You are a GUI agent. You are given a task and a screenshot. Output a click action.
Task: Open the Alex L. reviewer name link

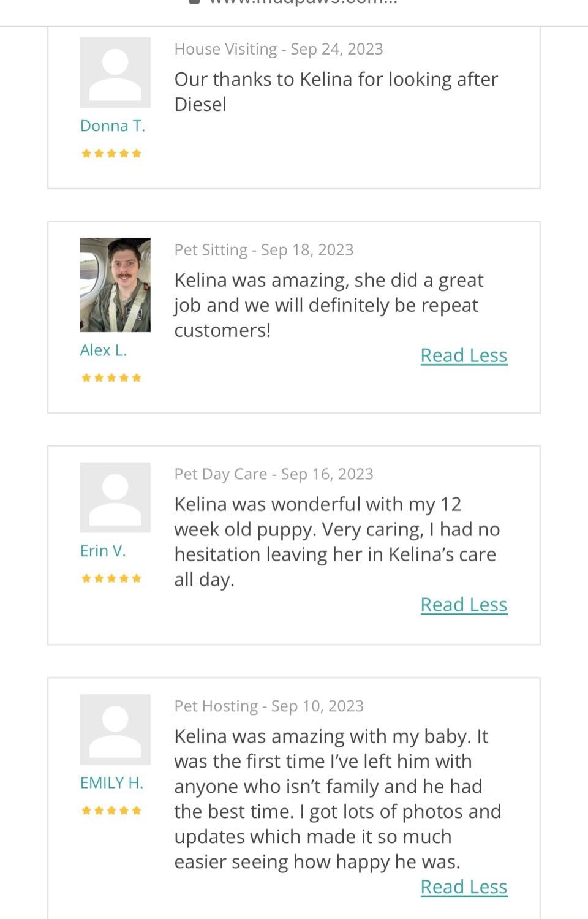pos(104,350)
